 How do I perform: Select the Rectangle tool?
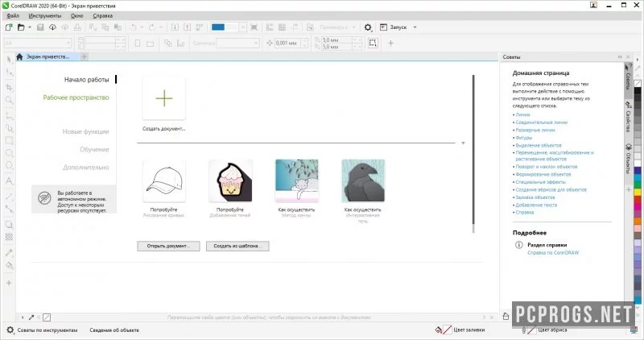click(9, 141)
